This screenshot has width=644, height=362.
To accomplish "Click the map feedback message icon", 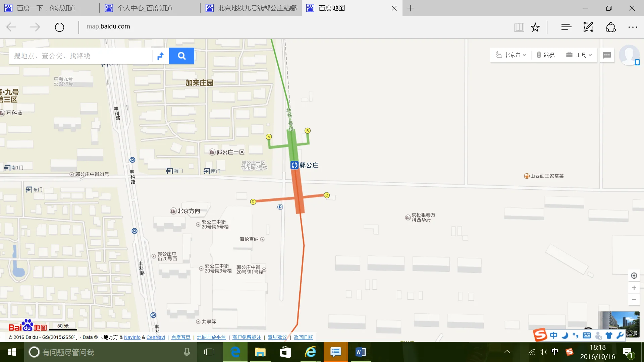I will 607,55.
